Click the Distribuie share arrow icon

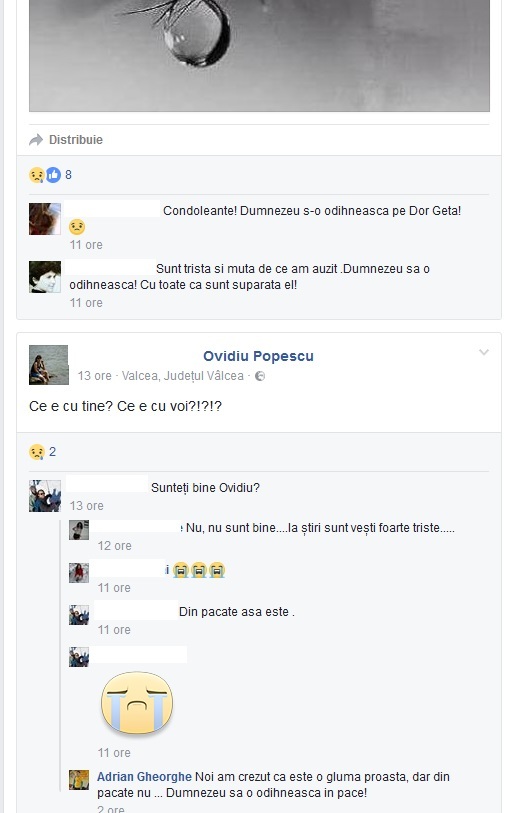click(36, 139)
